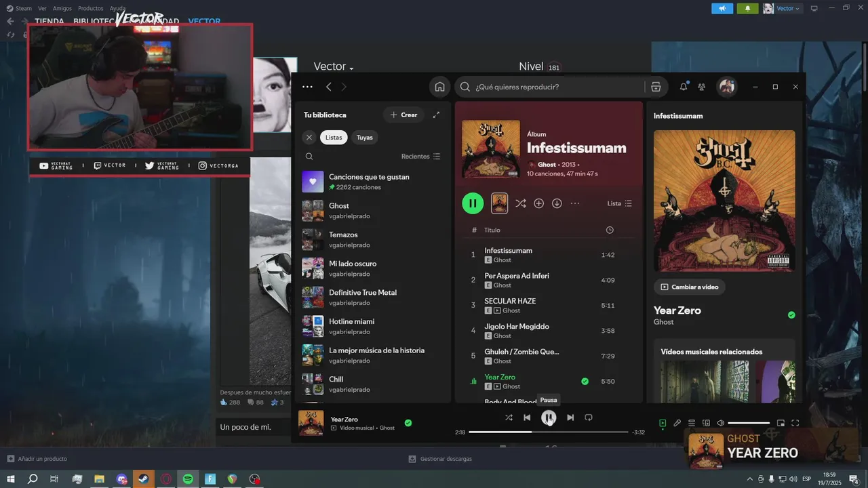Click Añadir un producto in Steam
Screen dimensions: 868x488
(x=37, y=459)
